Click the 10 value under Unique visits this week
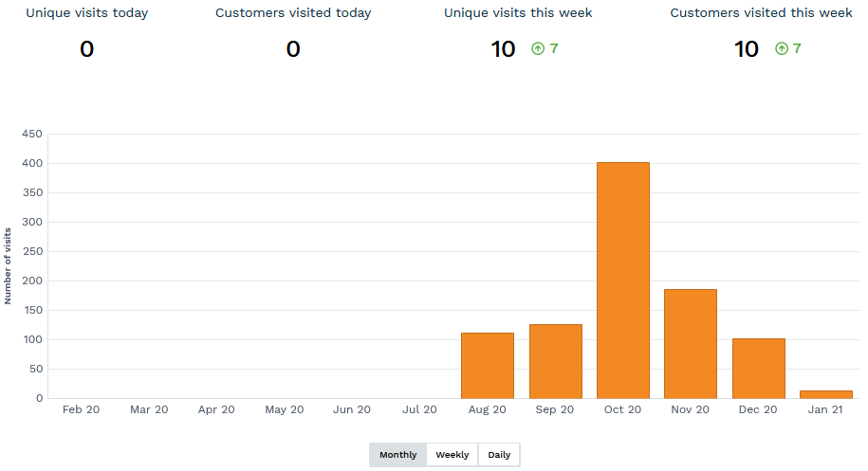868x471 pixels. pyautogui.click(x=503, y=49)
